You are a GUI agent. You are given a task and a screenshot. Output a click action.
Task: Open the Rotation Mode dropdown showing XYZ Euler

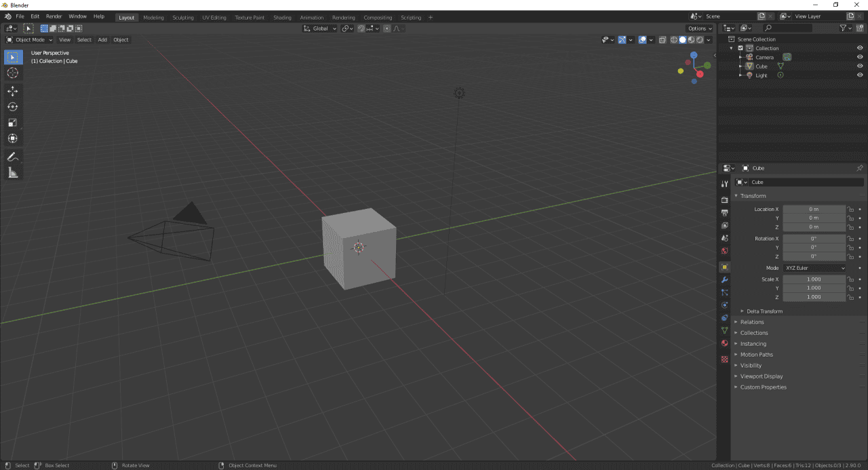pos(814,267)
